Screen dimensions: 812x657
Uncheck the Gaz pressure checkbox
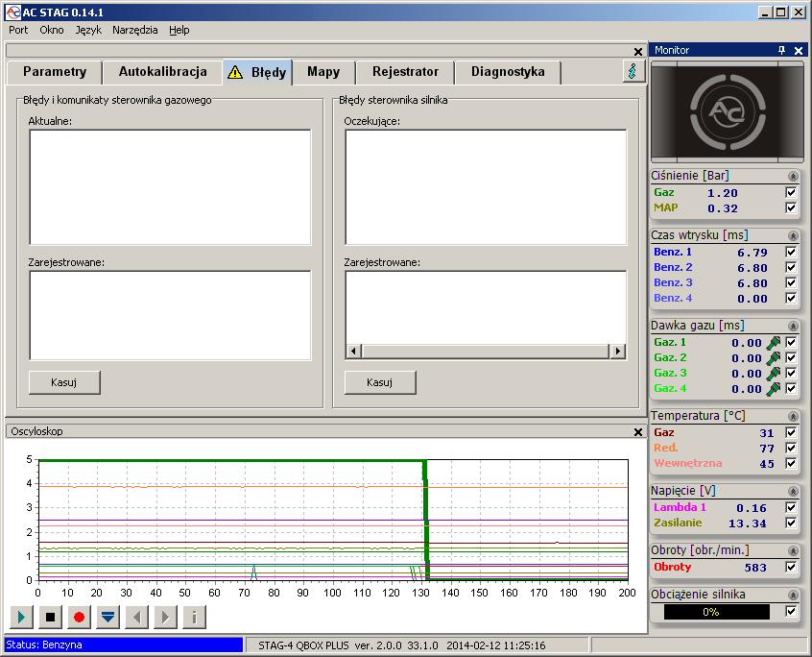click(791, 193)
